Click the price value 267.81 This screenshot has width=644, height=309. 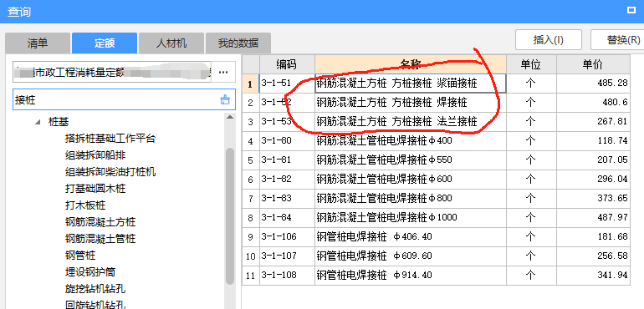coord(612,121)
